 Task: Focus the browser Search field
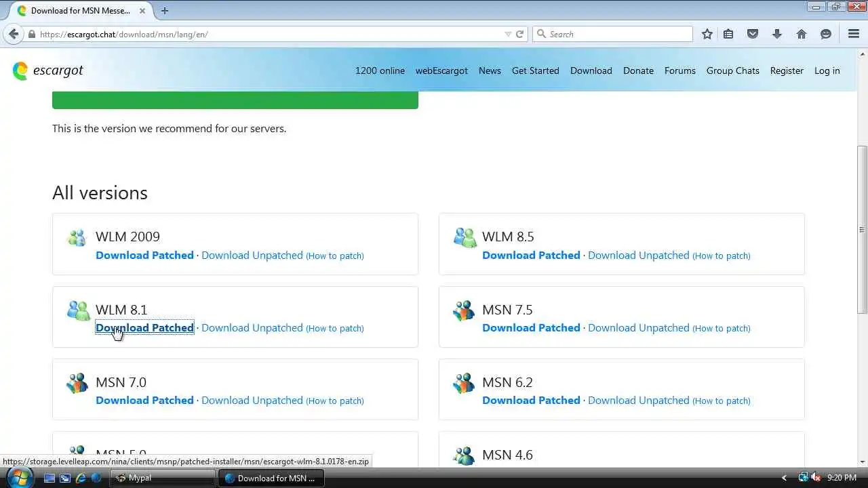coord(612,34)
